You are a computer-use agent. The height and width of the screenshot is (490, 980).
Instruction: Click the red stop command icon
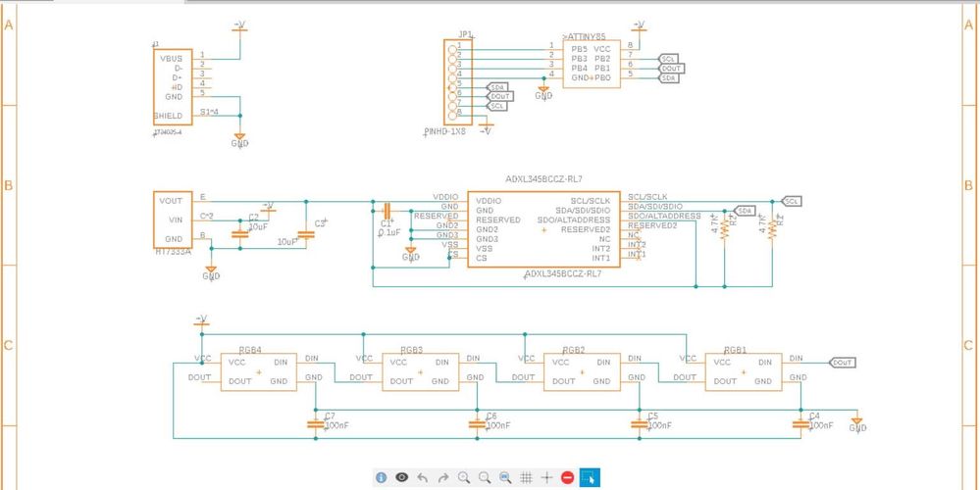[x=568, y=477]
